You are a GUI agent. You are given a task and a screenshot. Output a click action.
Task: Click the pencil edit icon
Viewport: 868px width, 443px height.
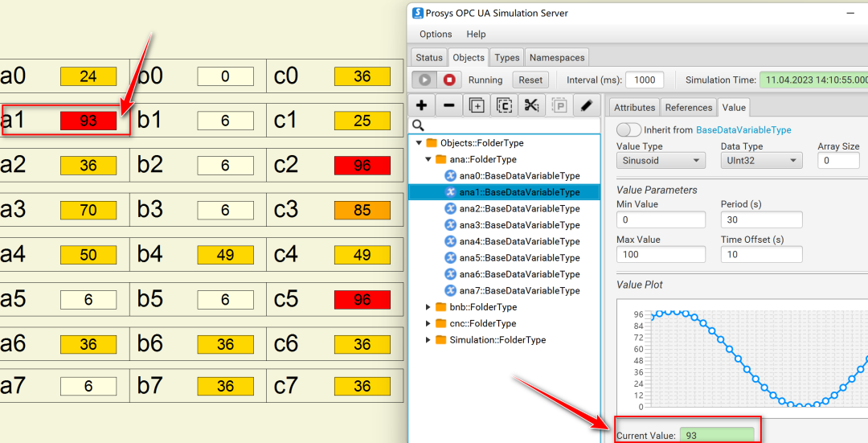[x=587, y=105]
